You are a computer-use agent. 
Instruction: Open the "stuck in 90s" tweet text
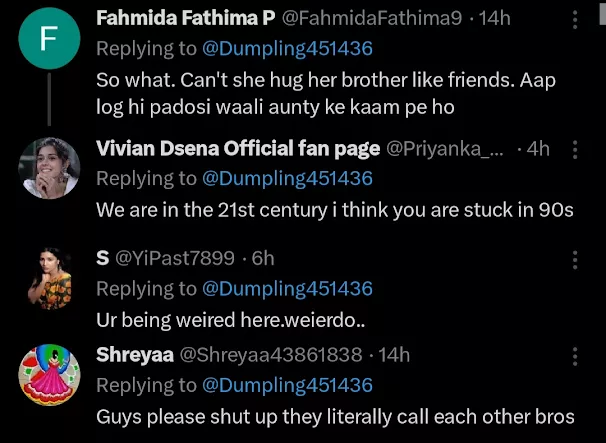(335, 210)
